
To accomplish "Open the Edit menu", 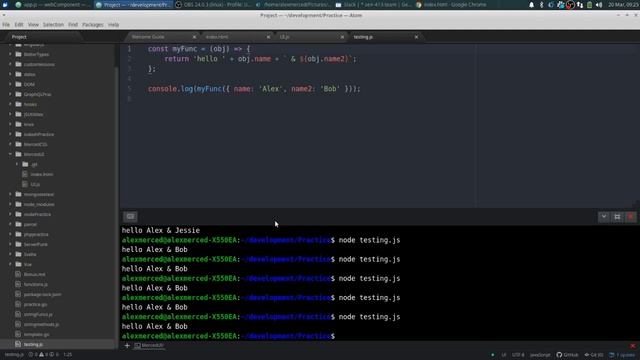I will pyautogui.click(x=19, y=25).
